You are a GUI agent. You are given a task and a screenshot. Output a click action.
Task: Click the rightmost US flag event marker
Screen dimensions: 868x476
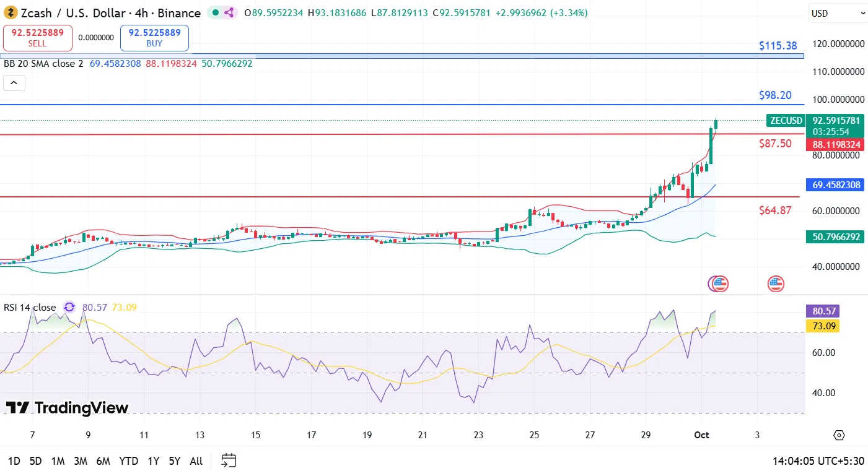776,284
